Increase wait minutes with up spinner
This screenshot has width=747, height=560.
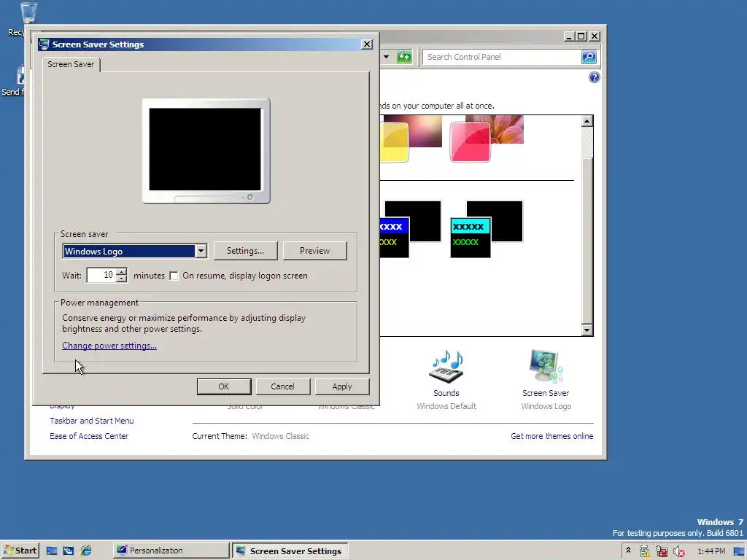coord(122,273)
